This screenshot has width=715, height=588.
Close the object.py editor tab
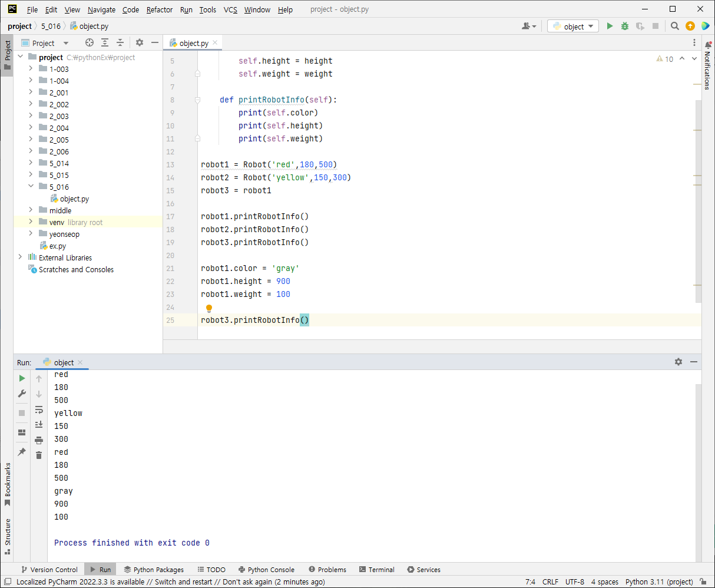click(x=216, y=43)
